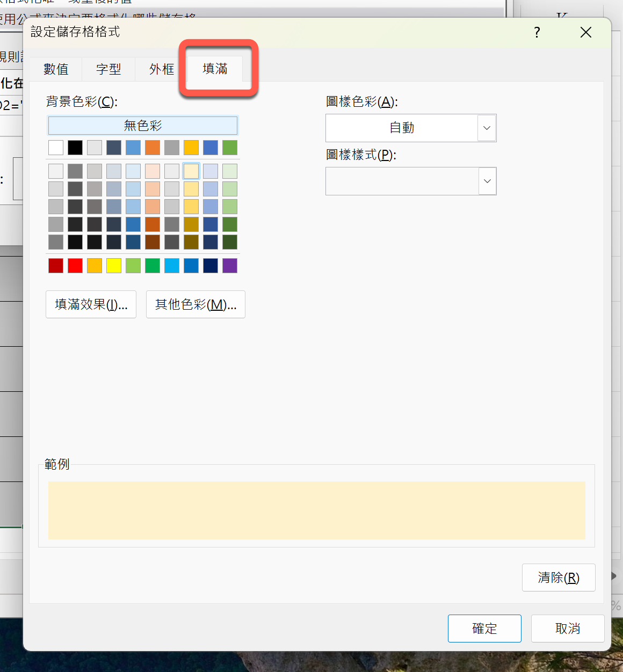
Task: Choose the orange theme color swatch
Action: point(153,148)
